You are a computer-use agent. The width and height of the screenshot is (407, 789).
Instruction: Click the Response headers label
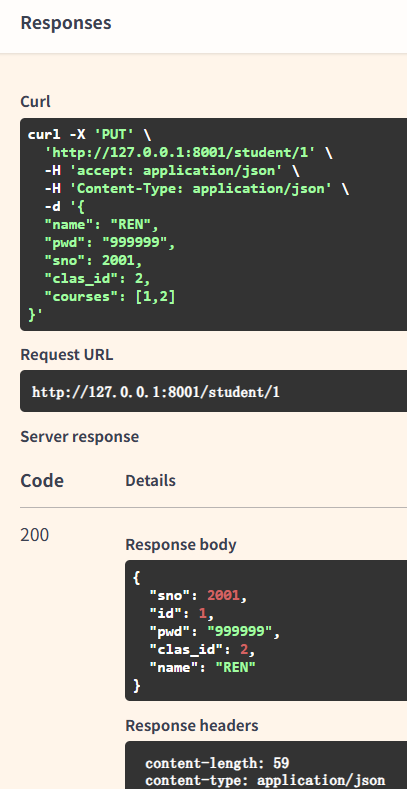192,726
